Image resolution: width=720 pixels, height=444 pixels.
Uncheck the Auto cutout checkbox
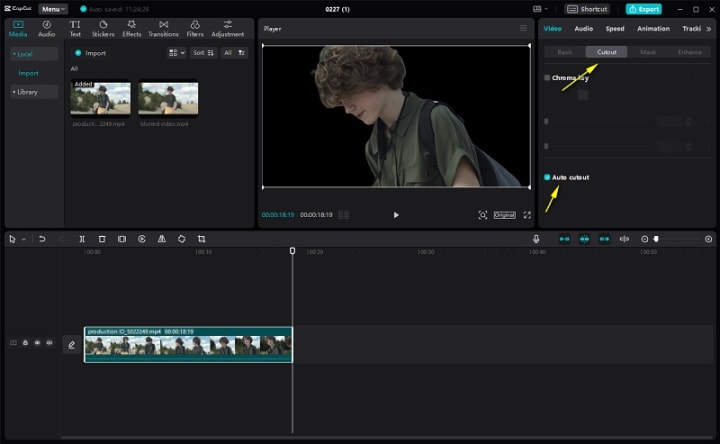[x=547, y=177]
